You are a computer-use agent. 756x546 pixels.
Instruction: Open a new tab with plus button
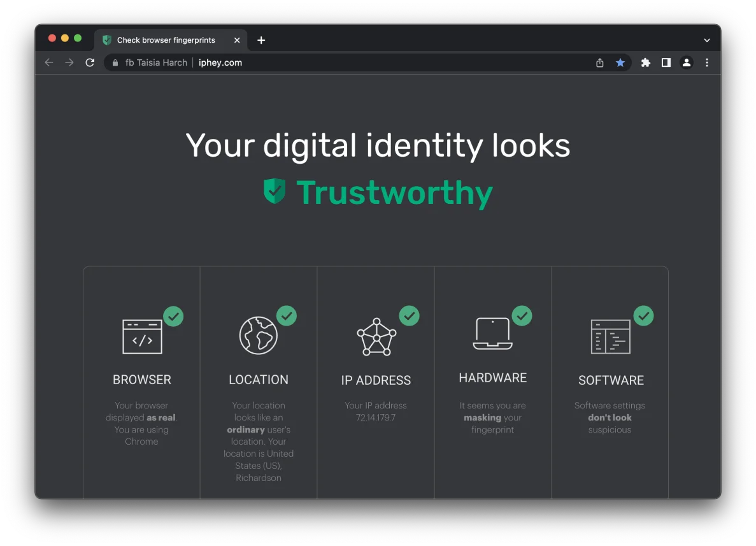(x=261, y=41)
